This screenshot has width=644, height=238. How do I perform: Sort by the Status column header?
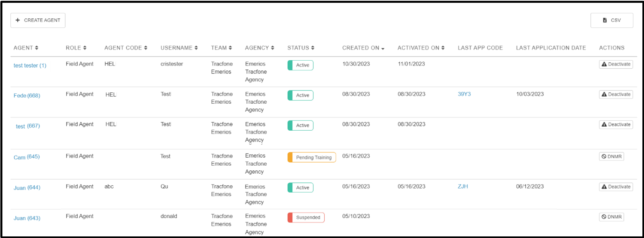(x=301, y=48)
